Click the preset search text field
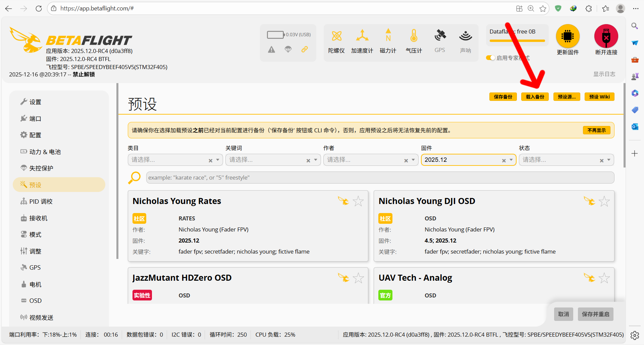 pos(380,178)
